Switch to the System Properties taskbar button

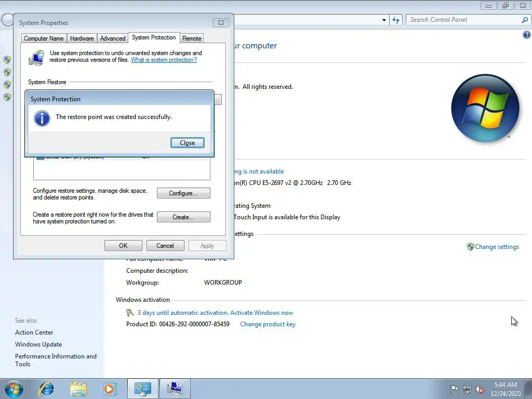point(175,389)
